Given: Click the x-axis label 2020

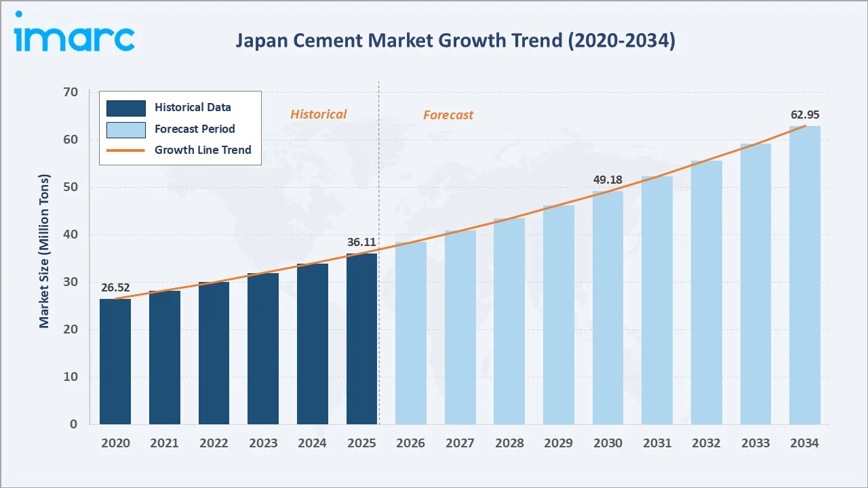Looking at the screenshot, I should pos(115,443).
